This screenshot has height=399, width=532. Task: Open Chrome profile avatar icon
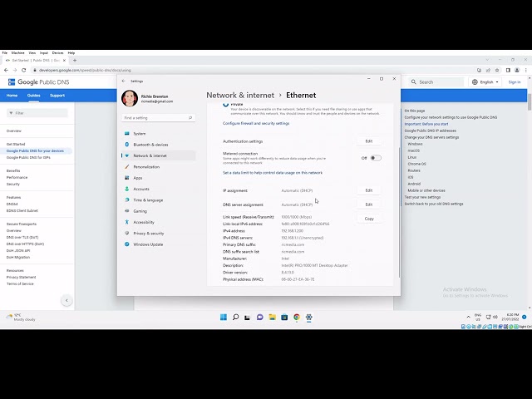tap(517, 70)
